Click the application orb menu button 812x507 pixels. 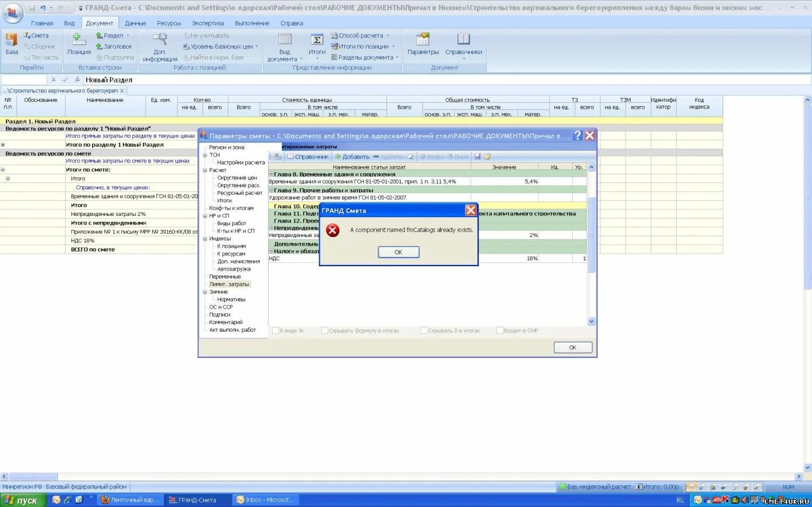click(x=12, y=12)
